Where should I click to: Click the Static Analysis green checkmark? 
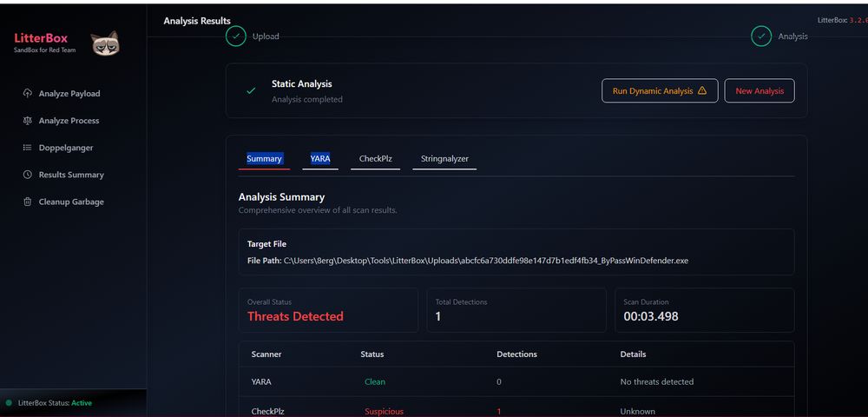pos(251,90)
